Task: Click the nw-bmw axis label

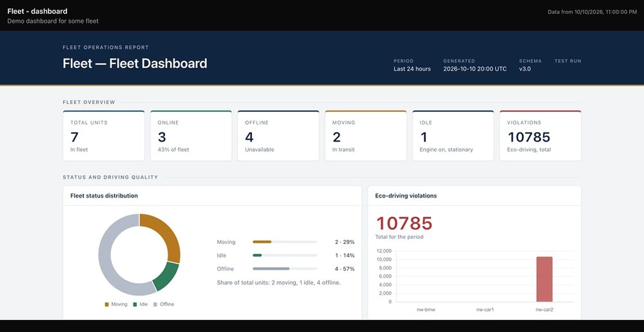Action: click(x=426, y=309)
